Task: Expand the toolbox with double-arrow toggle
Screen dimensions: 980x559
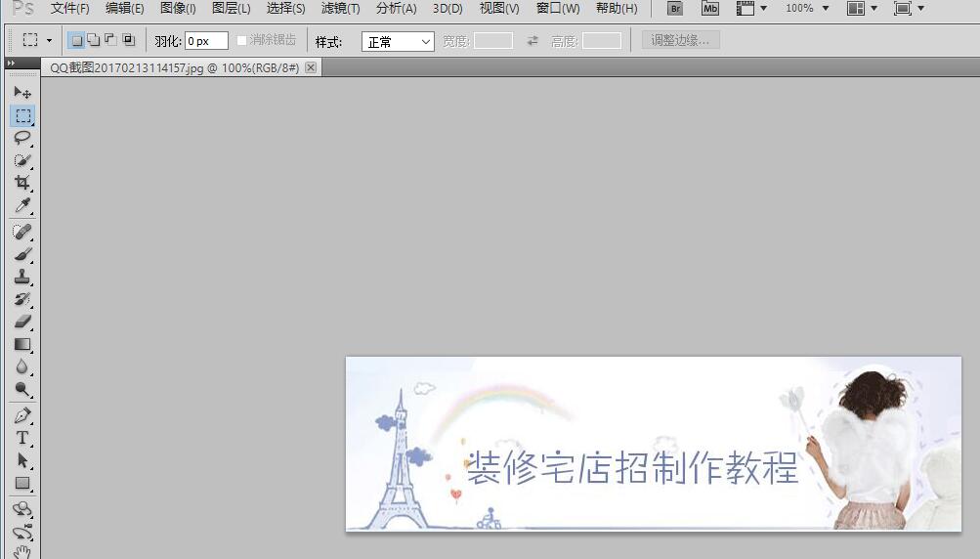Action: (x=11, y=64)
